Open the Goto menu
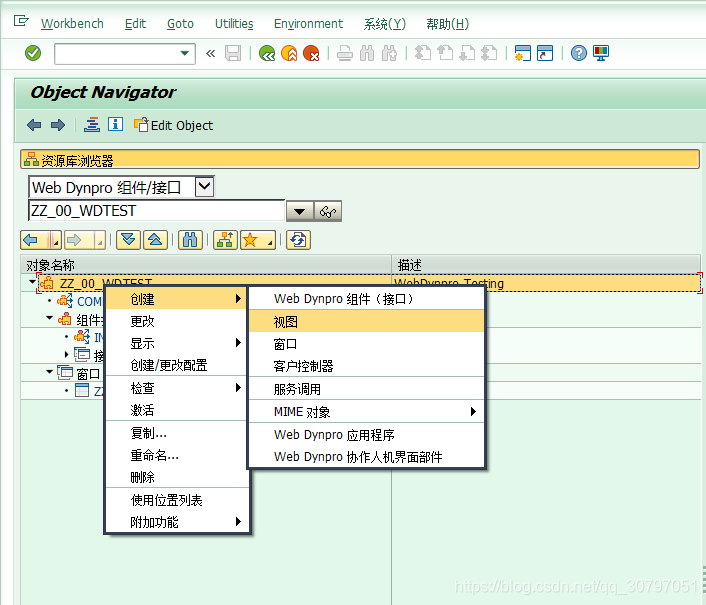The image size is (706, 605). 180,23
